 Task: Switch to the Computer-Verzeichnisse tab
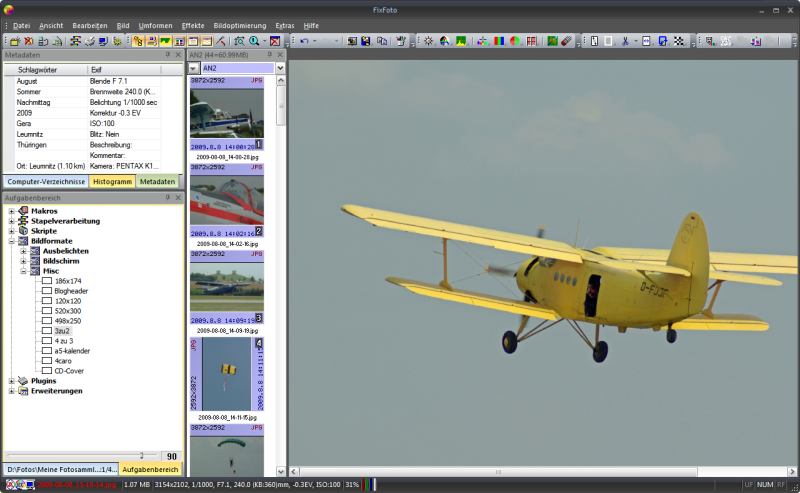(x=46, y=181)
